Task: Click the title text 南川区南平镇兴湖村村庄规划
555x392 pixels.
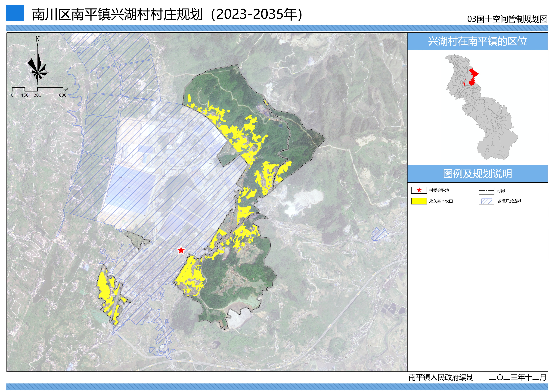Action: [117, 14]
